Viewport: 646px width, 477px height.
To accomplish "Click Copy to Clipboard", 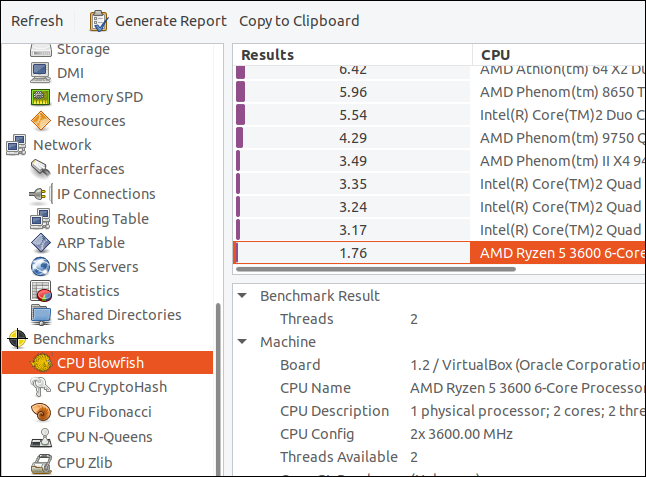I will (299, 21).
